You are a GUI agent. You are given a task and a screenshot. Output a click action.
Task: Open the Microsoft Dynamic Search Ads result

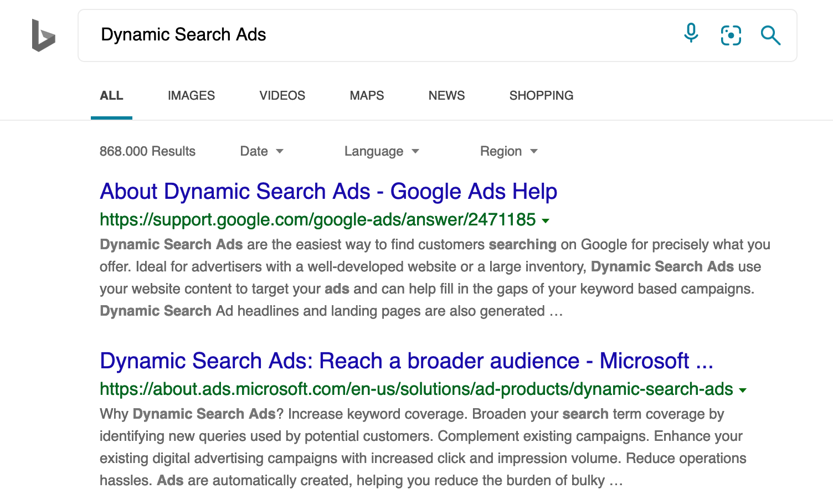407,361
